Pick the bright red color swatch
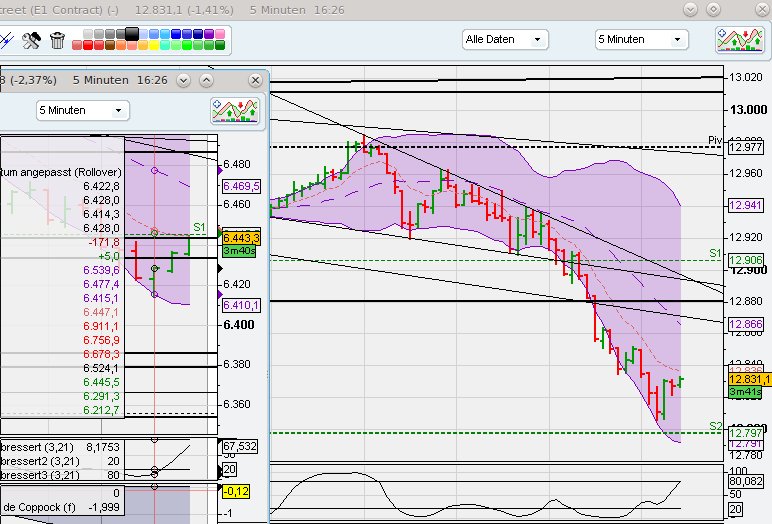 (88, 45)
